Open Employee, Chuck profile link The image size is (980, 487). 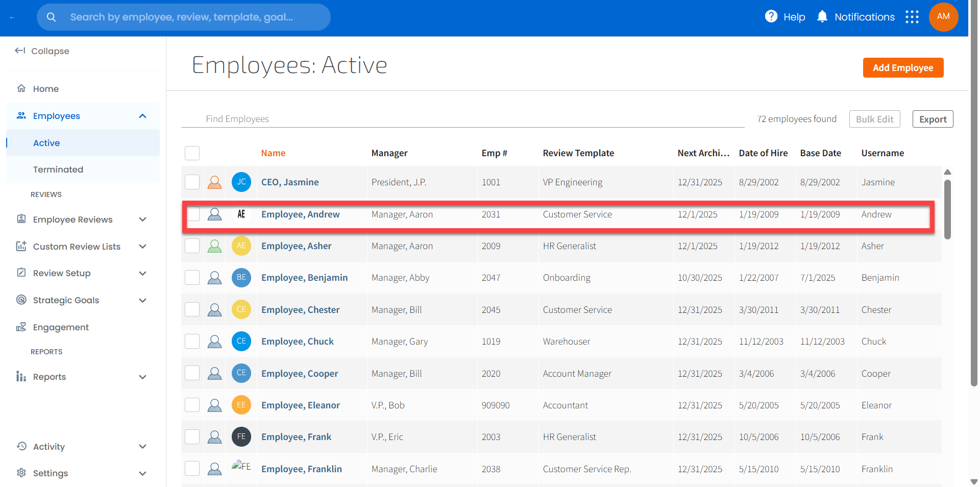(297, 342)
